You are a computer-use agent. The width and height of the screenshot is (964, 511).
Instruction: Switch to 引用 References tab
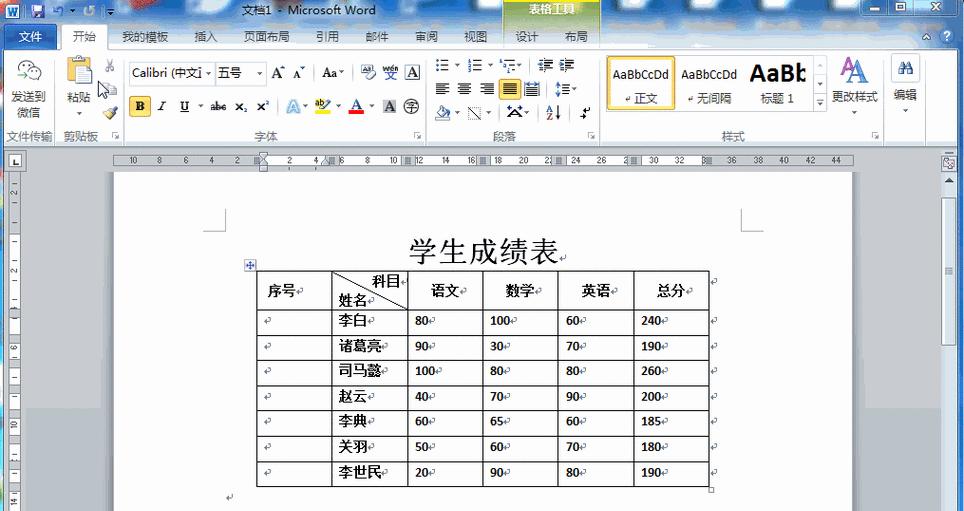328,37
